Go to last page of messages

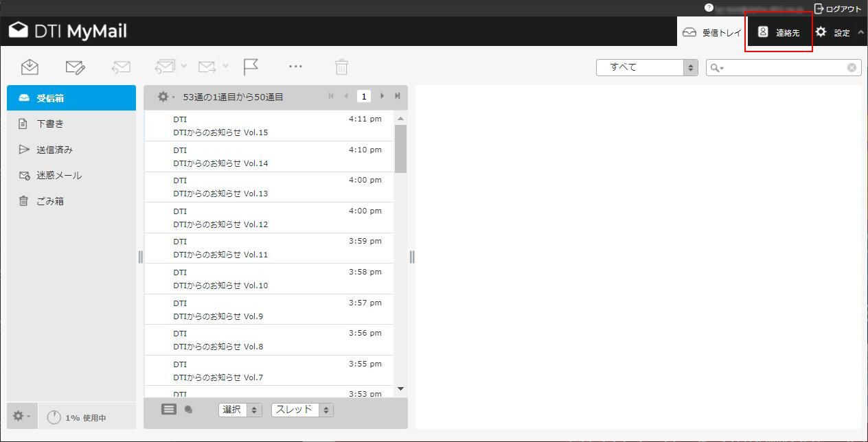[x=397, y=97]
